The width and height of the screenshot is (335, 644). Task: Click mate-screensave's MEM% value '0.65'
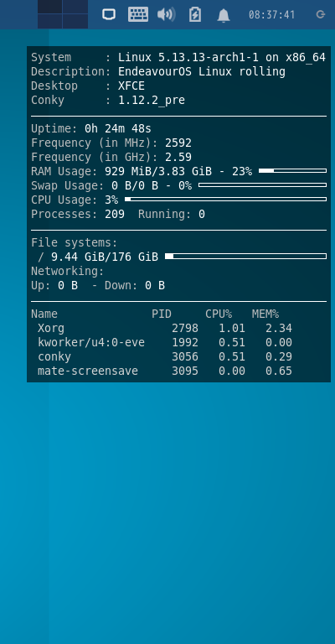pos(279,371)
